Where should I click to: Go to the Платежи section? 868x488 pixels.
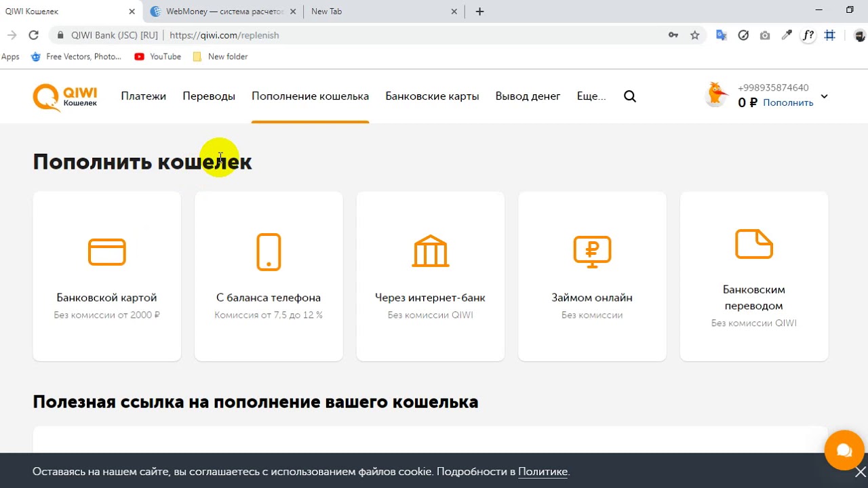pyautogui.click(x=144, y=96)
